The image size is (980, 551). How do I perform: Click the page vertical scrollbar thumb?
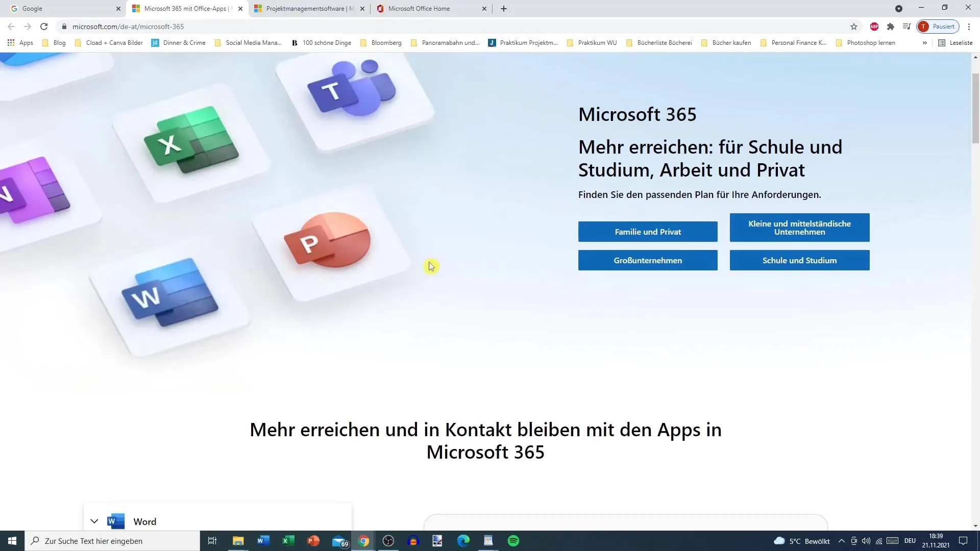[975, 108]
